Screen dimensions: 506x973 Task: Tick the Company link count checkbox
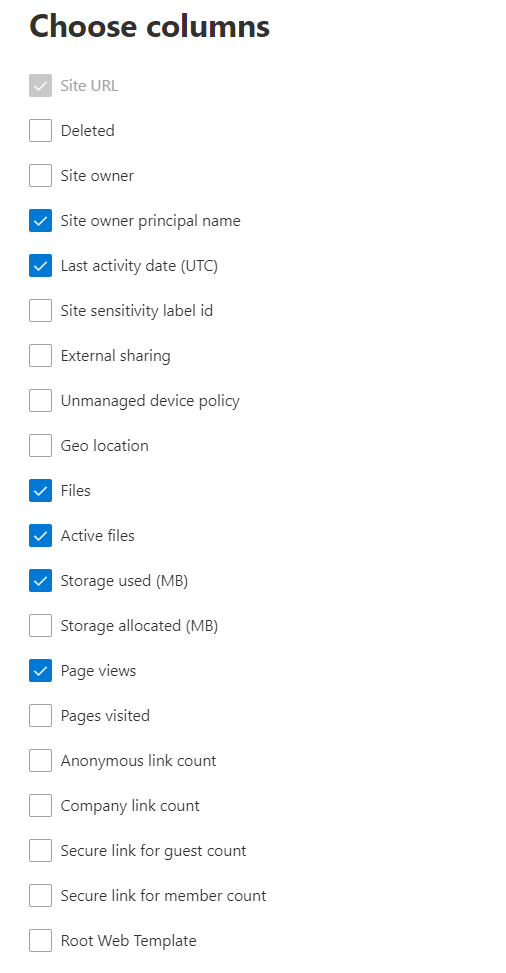40,805
